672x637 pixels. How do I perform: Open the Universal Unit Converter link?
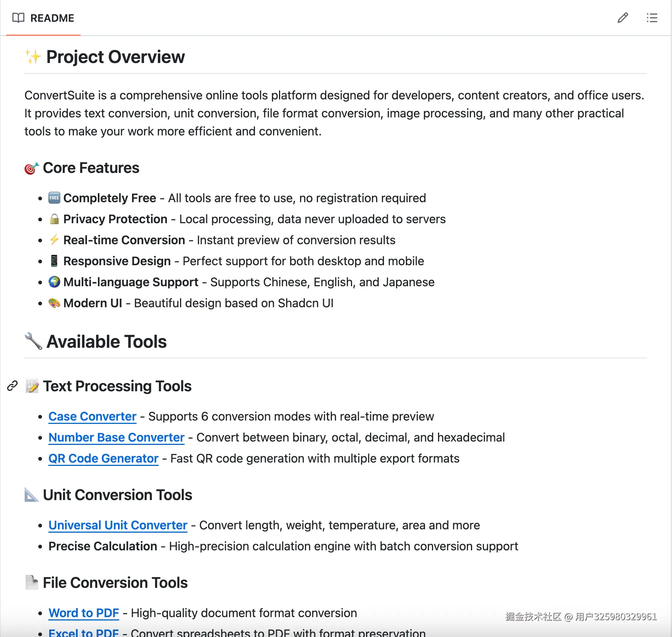117,525
